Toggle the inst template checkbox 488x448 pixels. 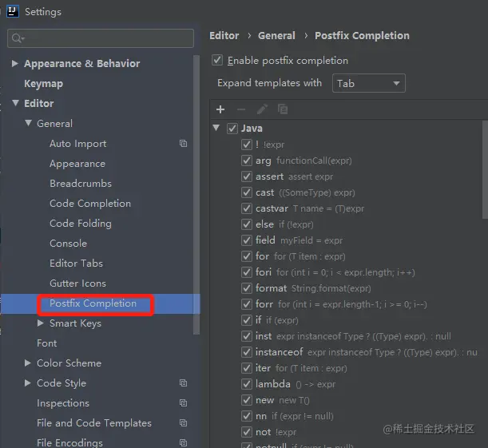[247, 336]
